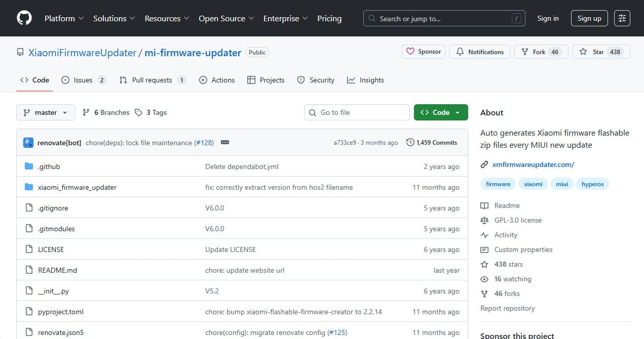Open the renovate[bot] author link
Screen dimensions: 644x339
[x=59, y=143]
